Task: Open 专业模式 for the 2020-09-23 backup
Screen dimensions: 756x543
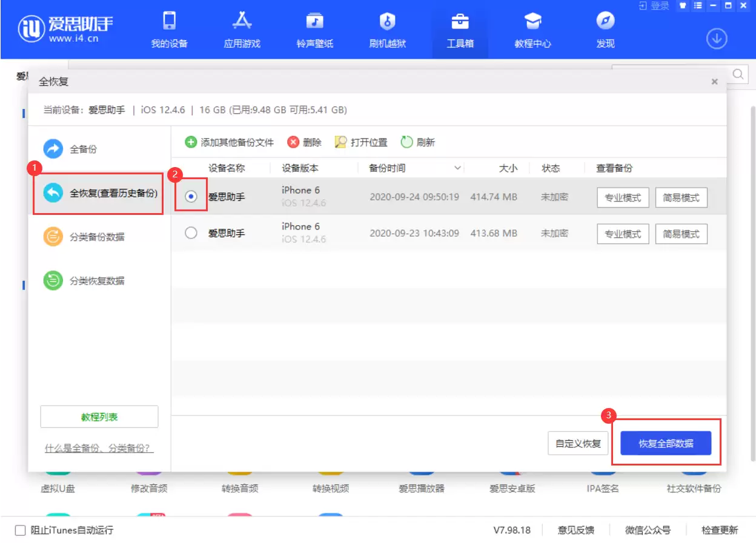Action: click(623, 233)
